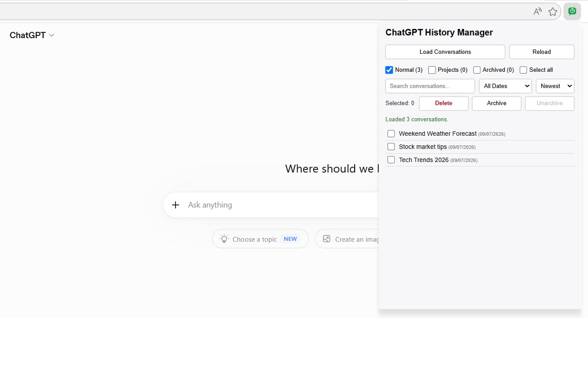The width and height of the screenshot is (588, 368).
Task: Tick the Stock market tips checkbox
Action: pos(391,147)
